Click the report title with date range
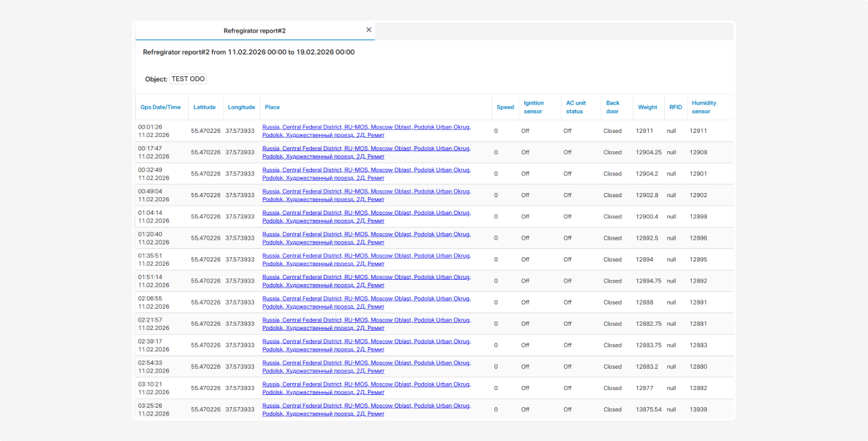 [x=249, y=52]
